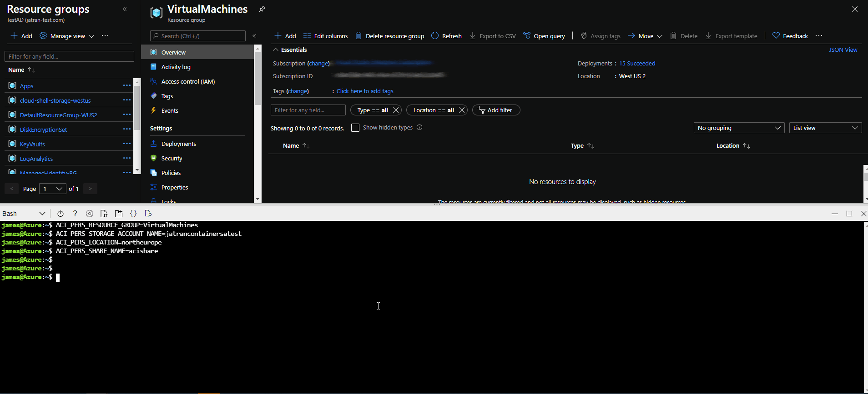Click the Edit columns icon
Viewport: 868px width, 394px height.
click(307, 35)
